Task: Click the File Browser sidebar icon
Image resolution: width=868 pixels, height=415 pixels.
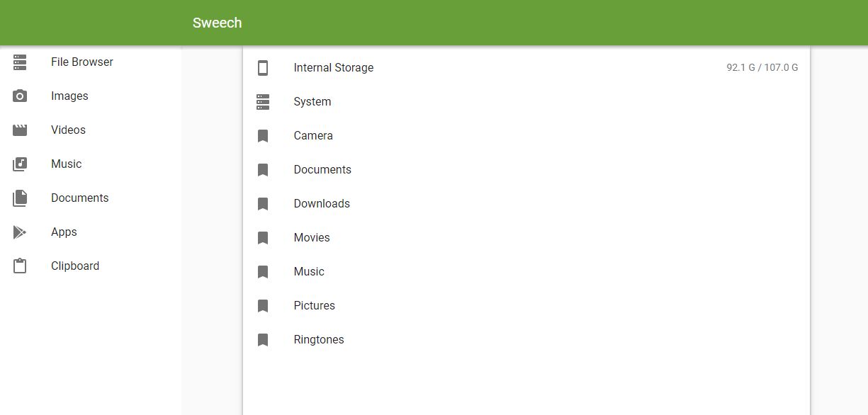Action: [20, 62]
